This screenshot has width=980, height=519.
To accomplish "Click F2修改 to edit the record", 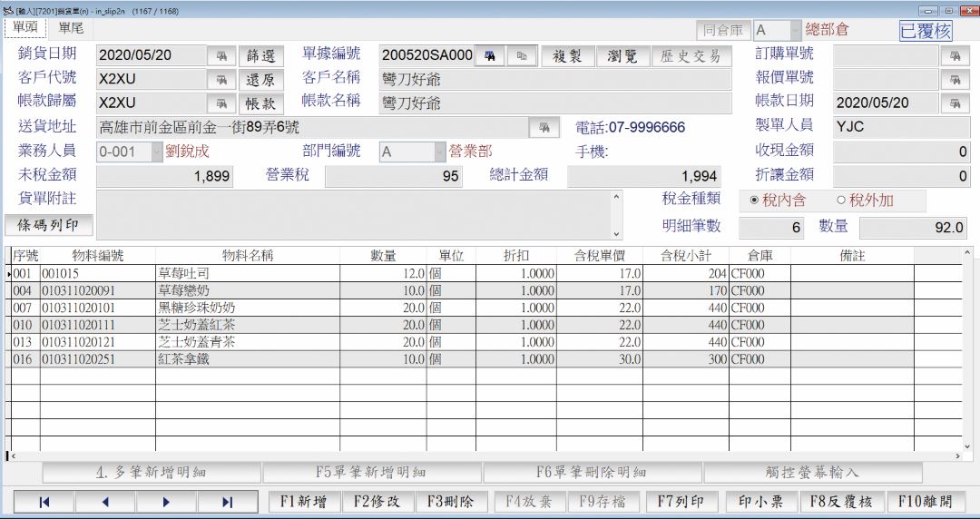I will (x=377, y=502).
